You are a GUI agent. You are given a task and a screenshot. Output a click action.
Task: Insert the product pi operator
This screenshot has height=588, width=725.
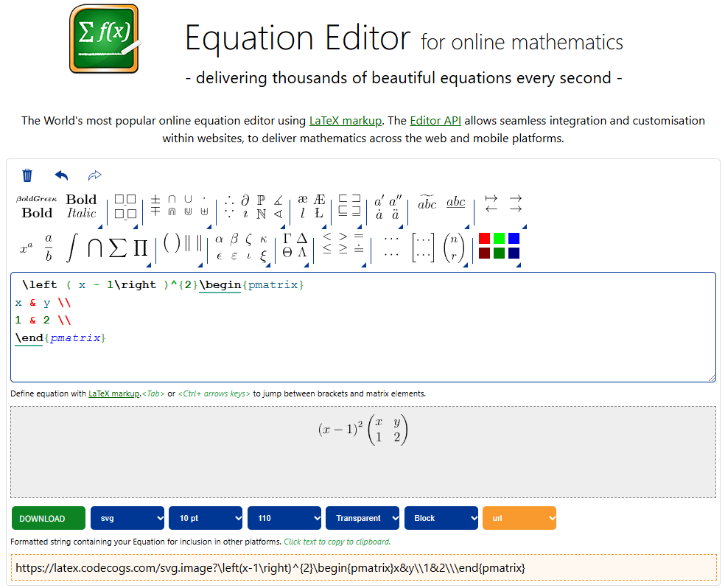tap(141, 248)
